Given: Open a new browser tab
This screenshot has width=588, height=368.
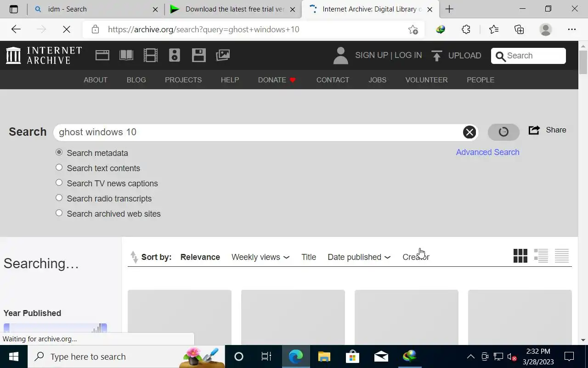Looking at the screenshot, I should [x=449, y=9].
